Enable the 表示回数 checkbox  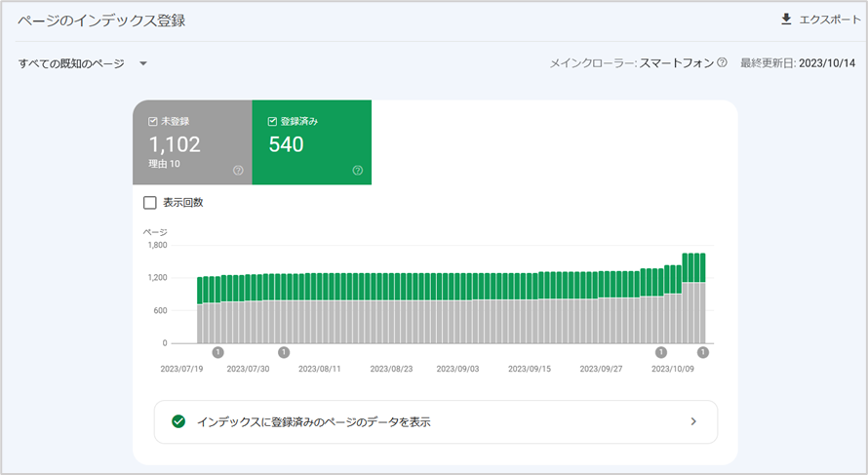pyautogui.click(x=149, y=203)
